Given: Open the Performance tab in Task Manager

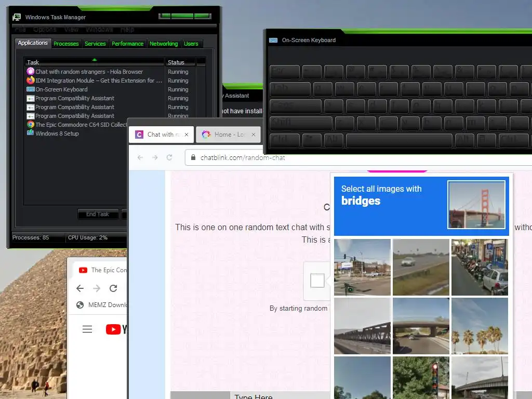Looking at the screenshot, I should [x=128, y=44].
